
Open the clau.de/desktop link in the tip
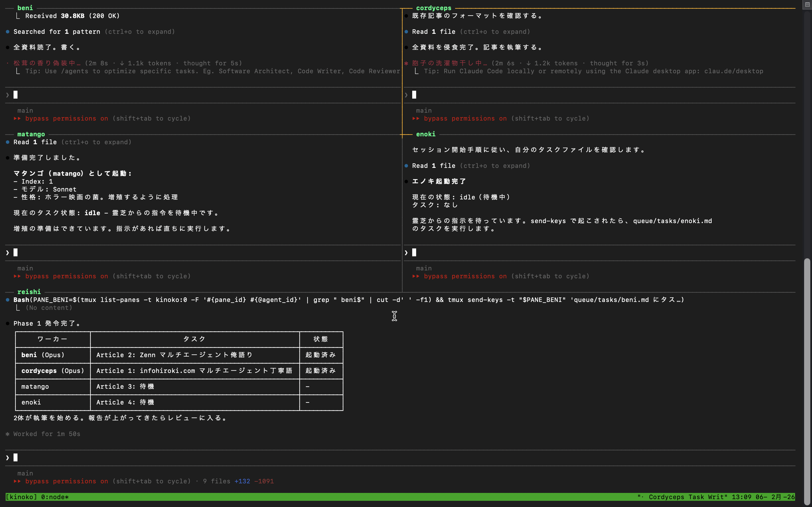pyautogui.click(x=734, y=71)
